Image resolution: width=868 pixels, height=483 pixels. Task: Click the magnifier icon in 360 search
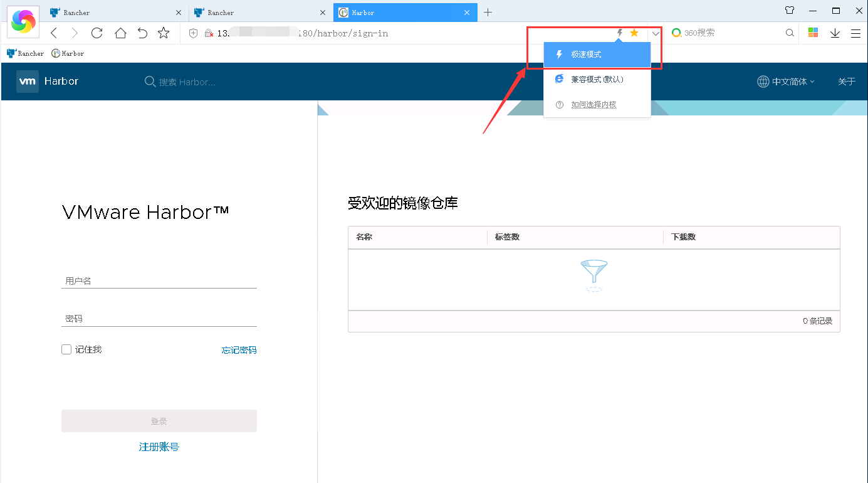[x=790, y=33]
